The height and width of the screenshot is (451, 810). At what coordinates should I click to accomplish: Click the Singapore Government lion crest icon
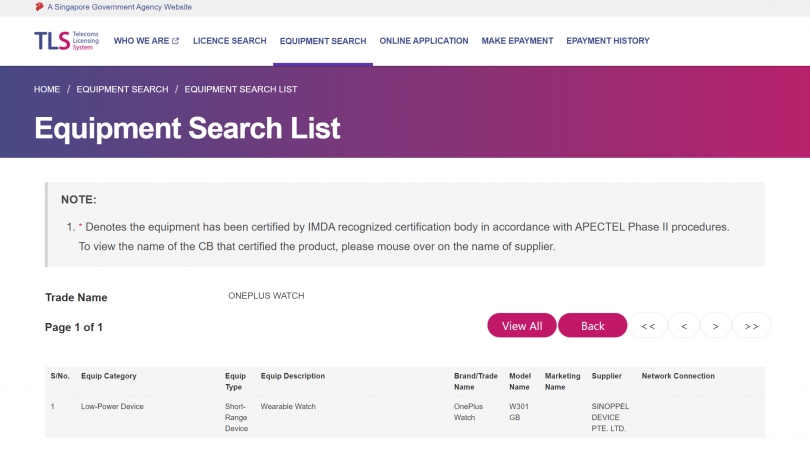[39, 7]
